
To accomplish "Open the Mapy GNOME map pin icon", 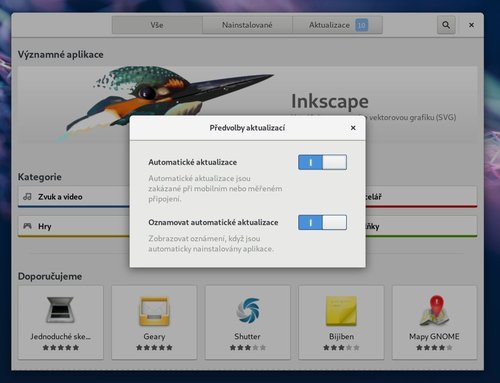I will (x=434, y=310).
